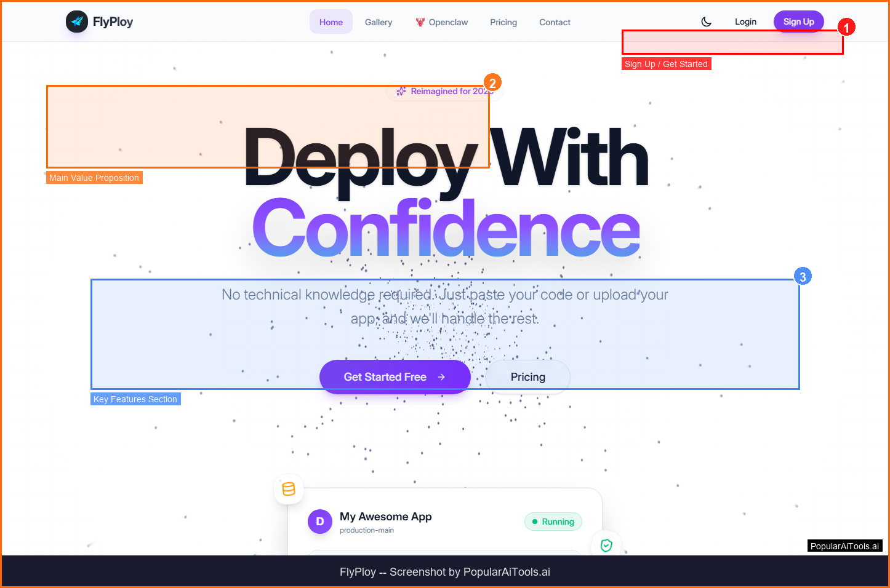Click blue annotation marker number 3

(x=802, y=277)
